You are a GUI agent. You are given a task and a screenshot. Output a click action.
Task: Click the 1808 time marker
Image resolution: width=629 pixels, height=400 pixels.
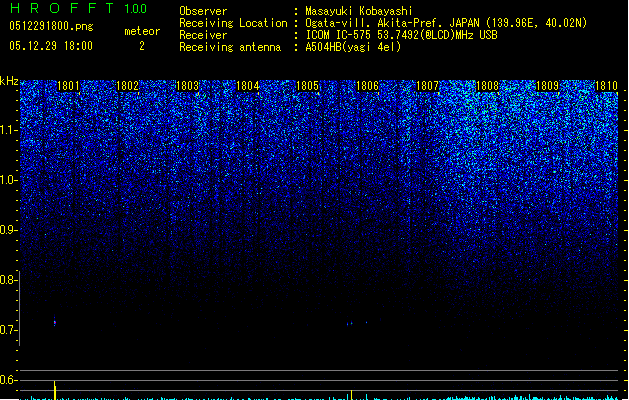[487, 86]
